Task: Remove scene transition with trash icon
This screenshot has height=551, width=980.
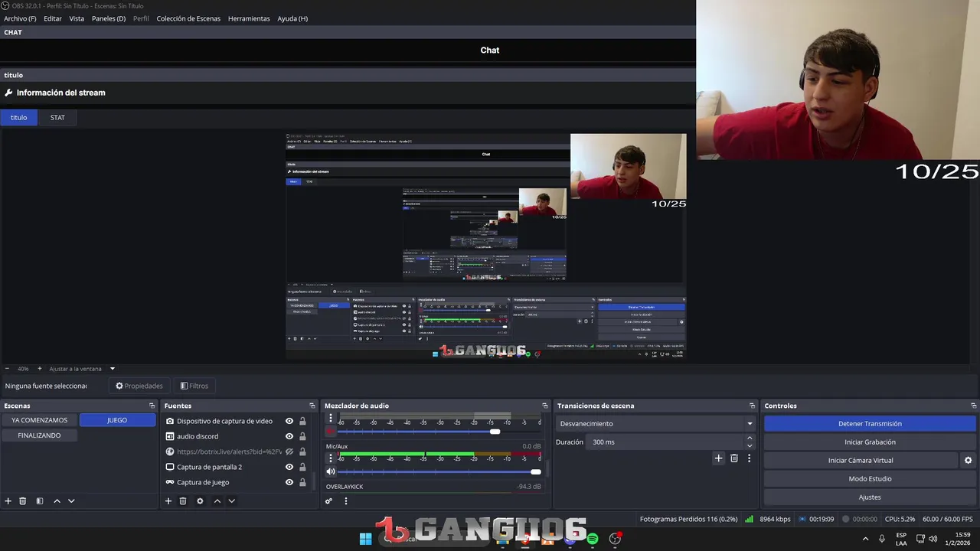Action: (733, 458)
